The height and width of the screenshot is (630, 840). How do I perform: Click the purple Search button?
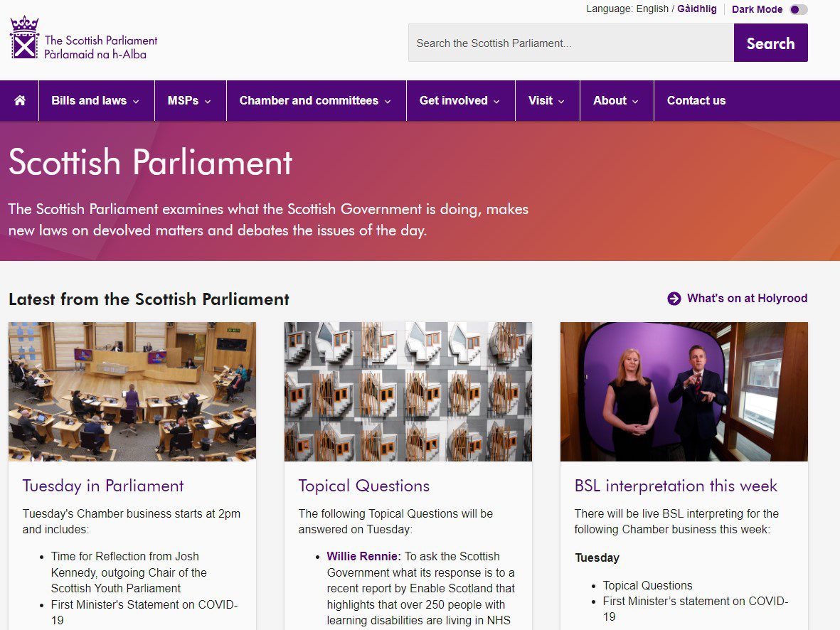[x=770, y=43]
